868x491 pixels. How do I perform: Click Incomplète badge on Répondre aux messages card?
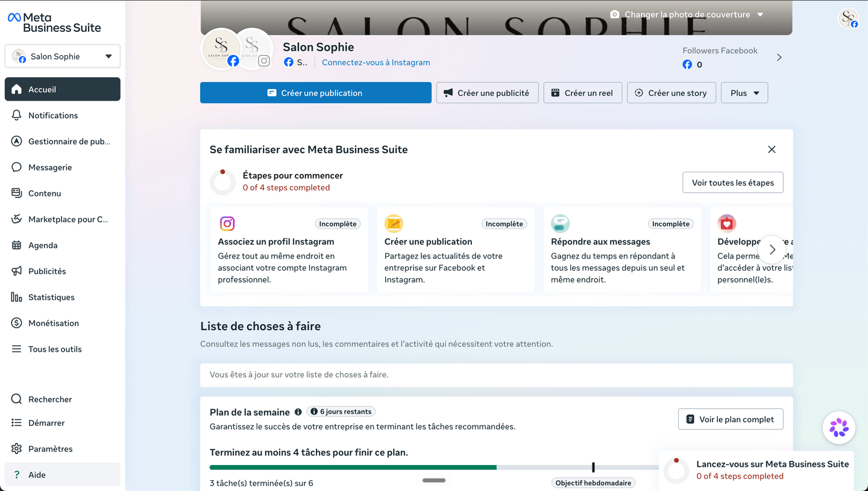[671, 224]
